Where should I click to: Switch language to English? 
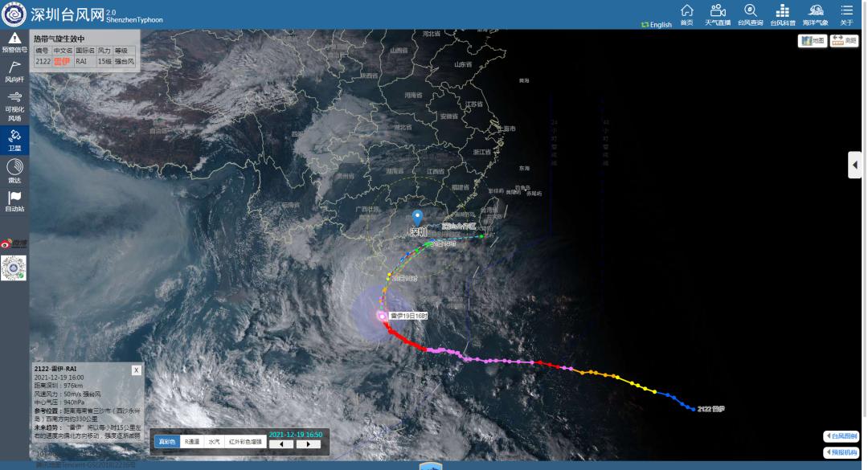[x=657, y=25]
